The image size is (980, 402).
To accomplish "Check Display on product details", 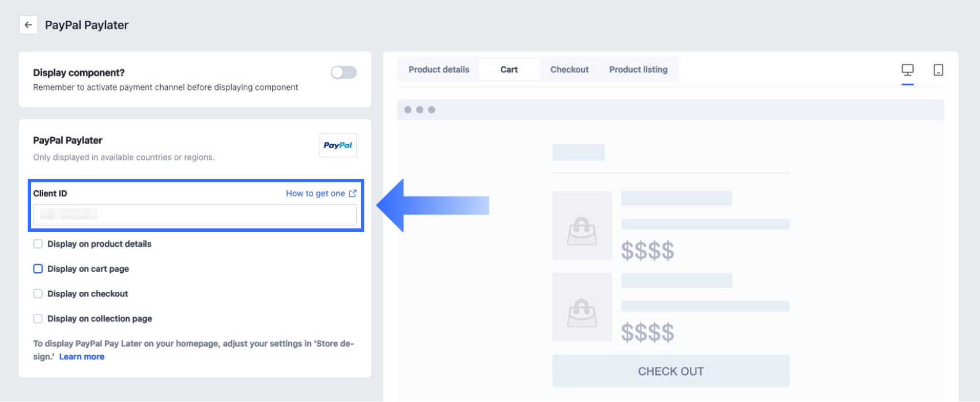I will pyautogui.click(x=38, y=244).
